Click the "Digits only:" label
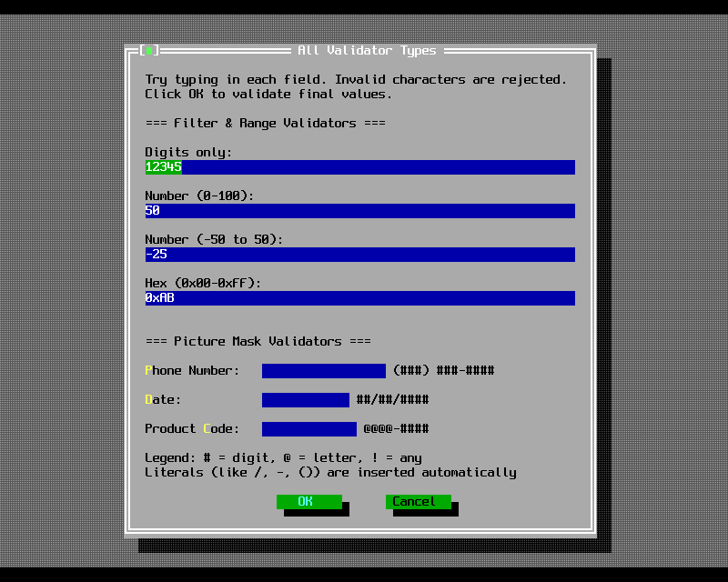 [x=188, y=152]
